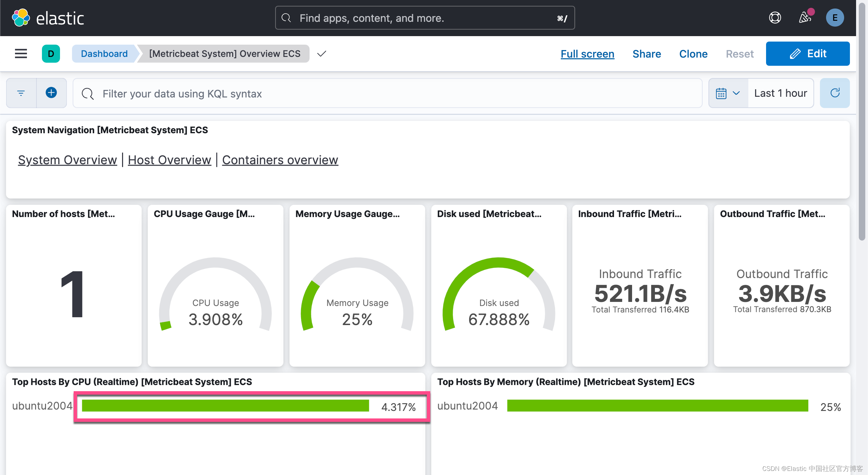The width and height of the screenshot is (868, 475).
Task: Add a filter with plus icon
Action: [51, 93]
